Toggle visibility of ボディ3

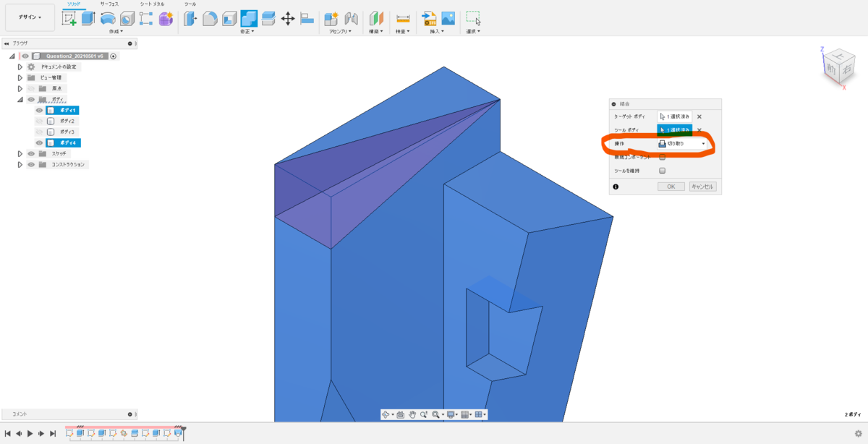(40, 132)
